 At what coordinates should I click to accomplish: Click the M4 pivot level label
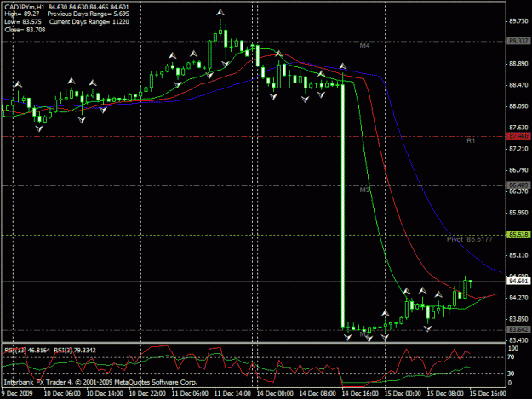(x=364, y=46)
